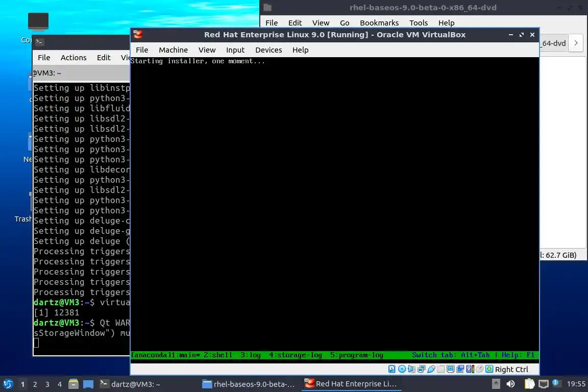Open the File menu in VirtualBox window
Image resolution: width=588 pixels, height=392 pixels.
(142, 50)
